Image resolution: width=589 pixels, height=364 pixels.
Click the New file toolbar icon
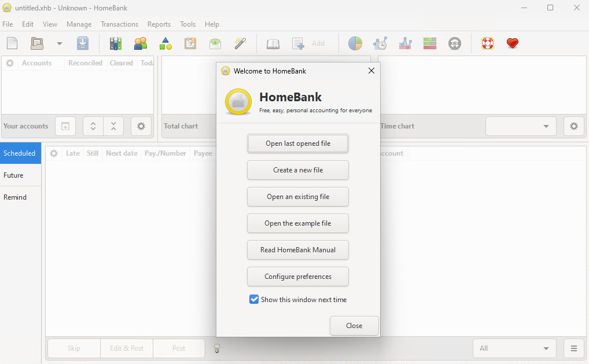12,43
